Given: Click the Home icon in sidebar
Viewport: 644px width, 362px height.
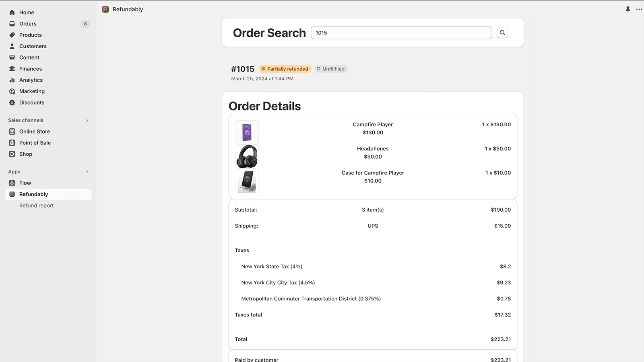Looking at the screenshot, I should point(12,12).
